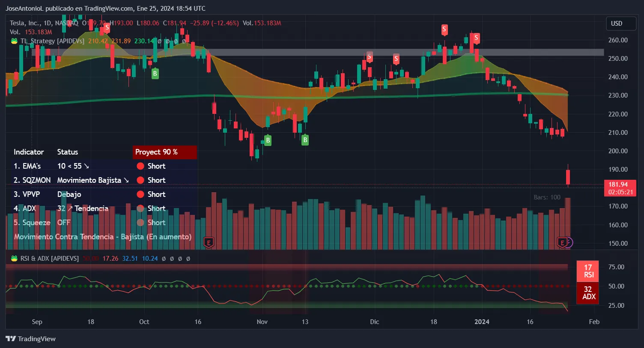644x348 pixels.
Task: Click the purple circular event icon near Bars: 100
Action: pos(569,242)
